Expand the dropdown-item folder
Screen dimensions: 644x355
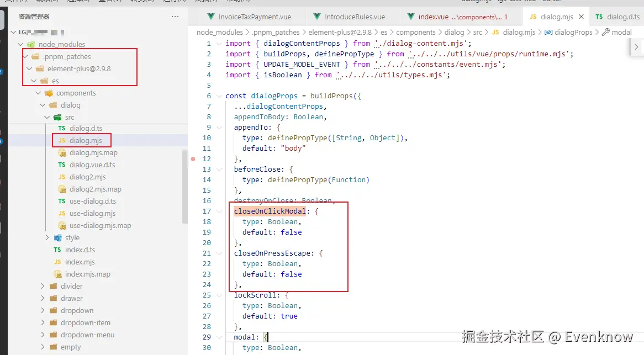pyautogui.click(x=86, y=322)
